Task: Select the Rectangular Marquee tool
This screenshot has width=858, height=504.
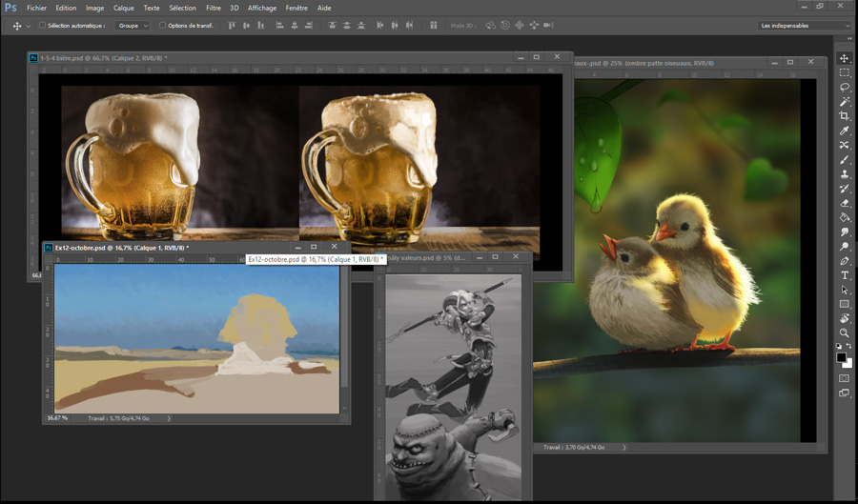Action: tap(845, 72)
